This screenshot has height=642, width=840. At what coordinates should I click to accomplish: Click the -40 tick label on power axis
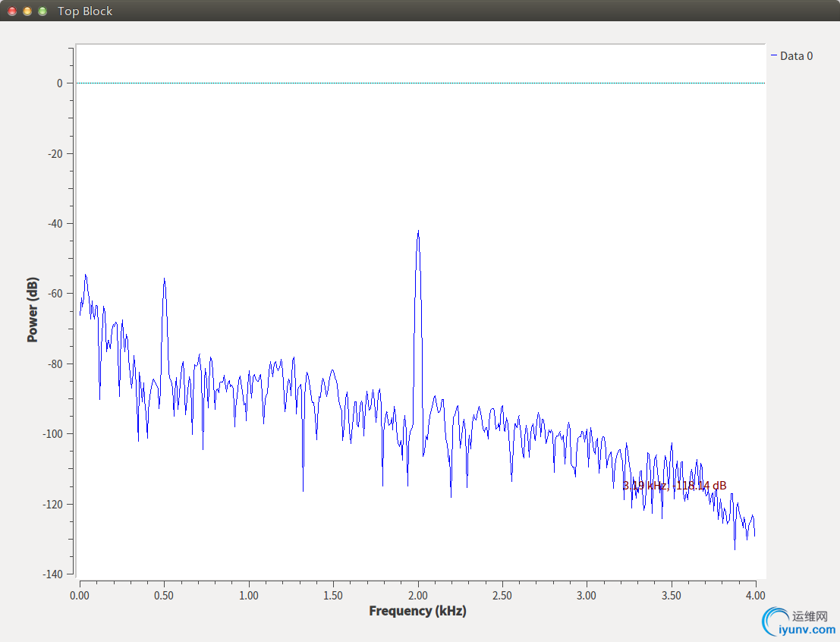pos(55,223)
